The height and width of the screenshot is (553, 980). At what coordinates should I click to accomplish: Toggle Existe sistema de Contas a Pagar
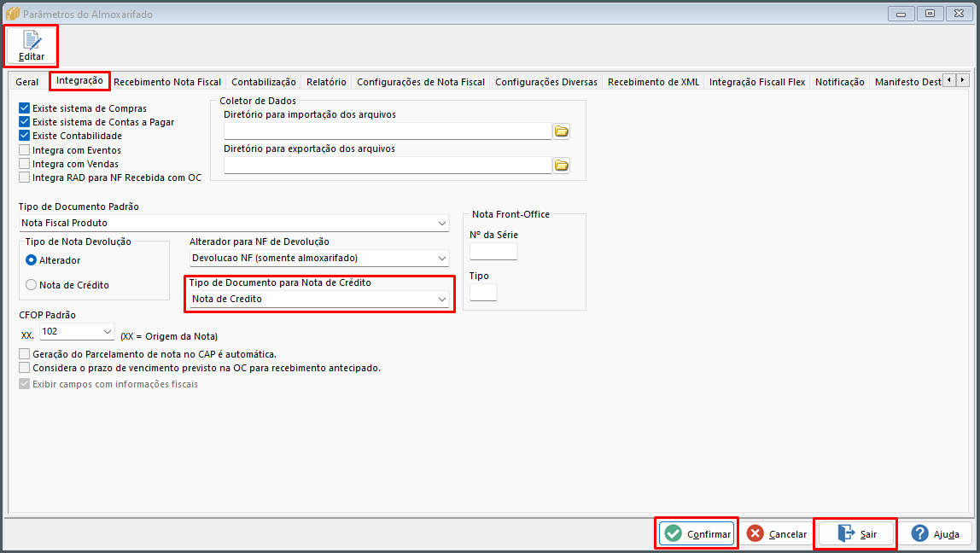click(x=25, y=122)
